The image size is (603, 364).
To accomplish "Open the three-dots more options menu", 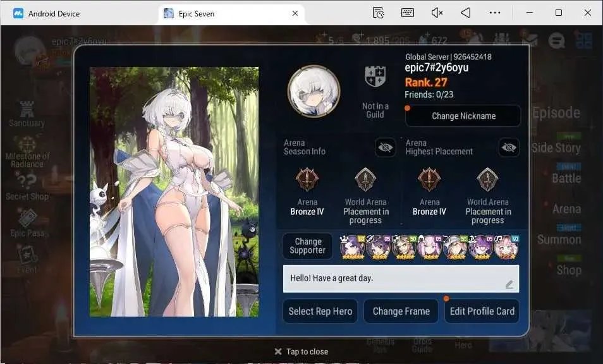I will click(x=495, y=13).
